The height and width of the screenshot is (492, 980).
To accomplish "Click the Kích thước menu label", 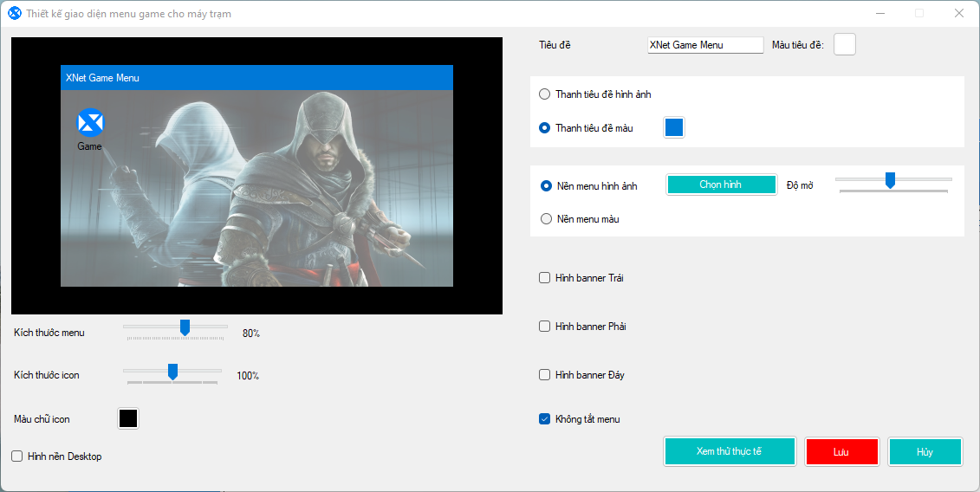I will pyautogui.click(x=49, y=333).
